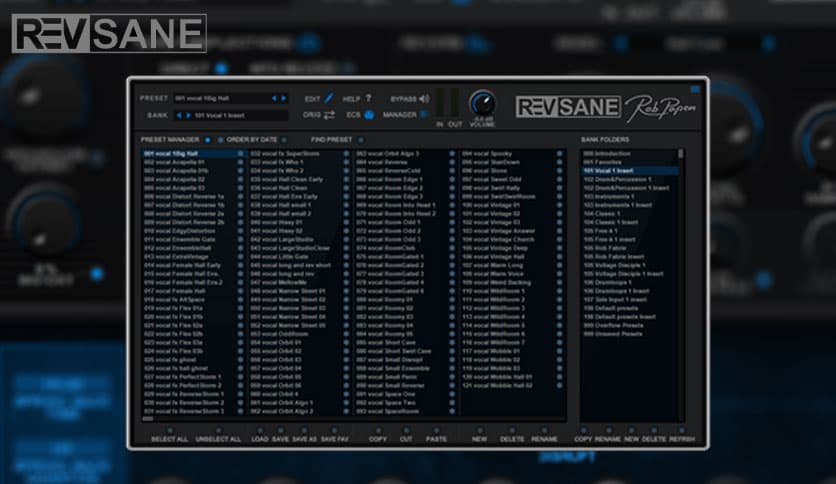
Task: Go to the previous preset with the left arrow
Action: tap(275, 98)
